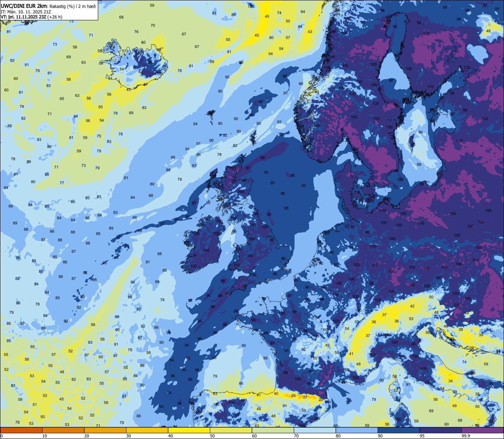Image resolution: width=504 pixels, height=439 pixels.
Task: Click the title "UWC/DINI EUR 2km"
Action: pyautogui.click(x=24, y=6)
